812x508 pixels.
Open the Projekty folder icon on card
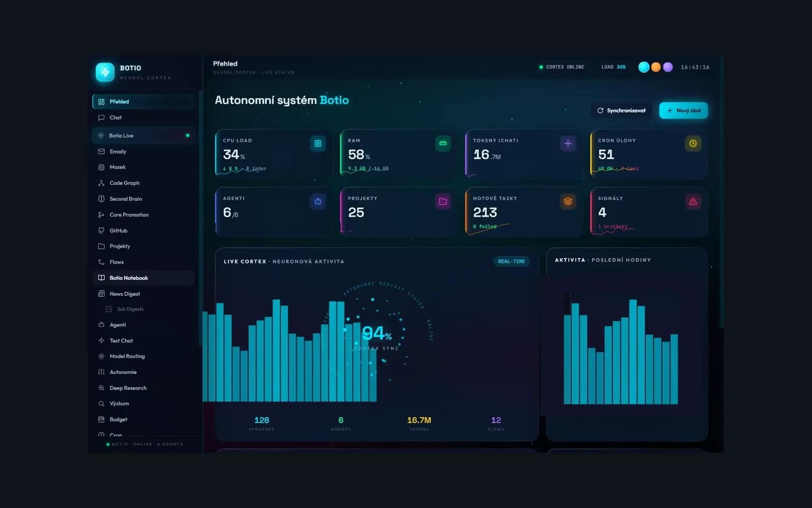click(443, 201)
